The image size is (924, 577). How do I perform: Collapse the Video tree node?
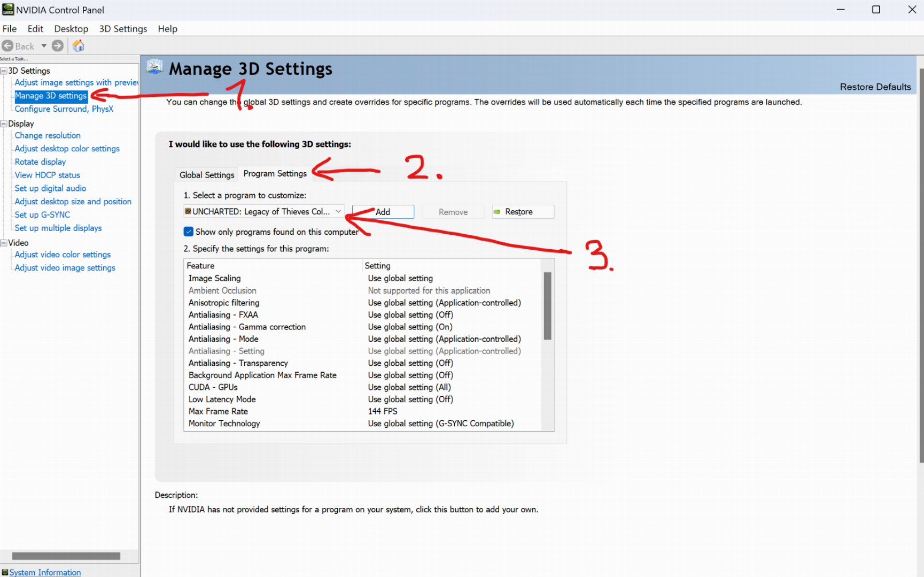coord(4,243)
